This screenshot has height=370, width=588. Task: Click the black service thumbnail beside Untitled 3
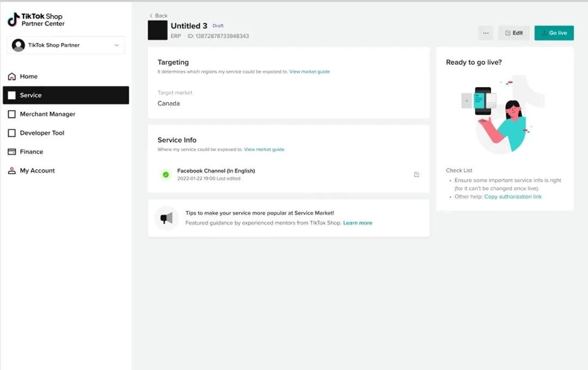click(157, 30)
